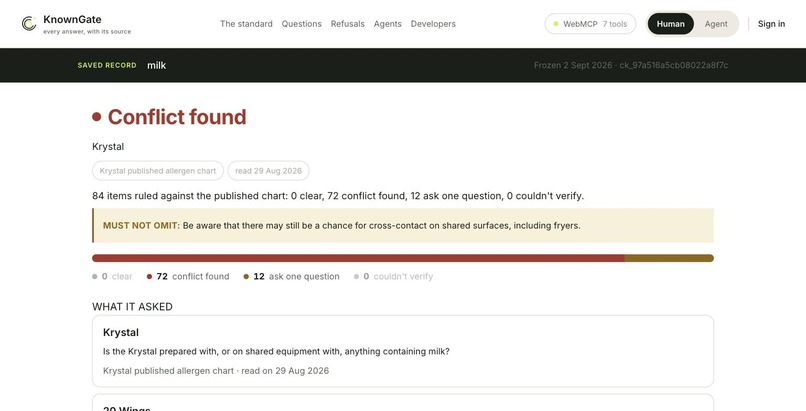Select the Krystal name under the heading
Screen dimensions: 806x411
(108, 146)
